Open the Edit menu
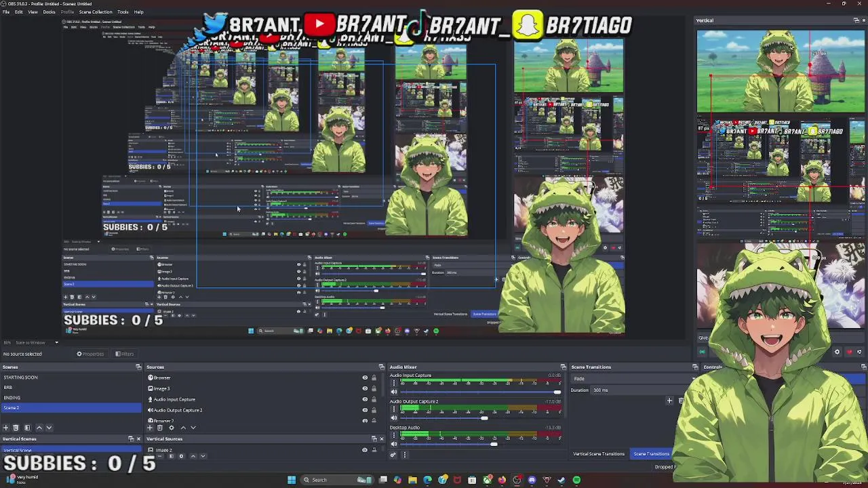 (x=18, y=12)
